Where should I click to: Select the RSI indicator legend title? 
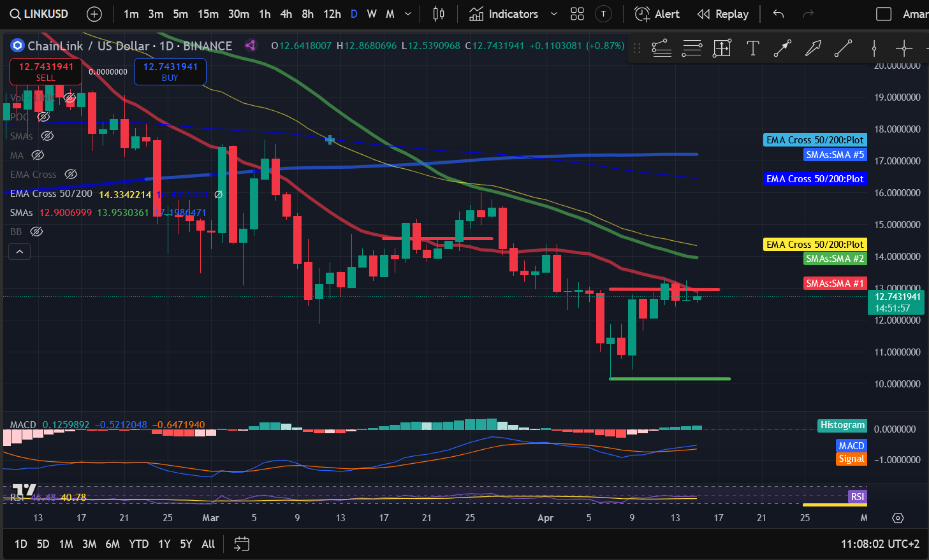[17, 497]
